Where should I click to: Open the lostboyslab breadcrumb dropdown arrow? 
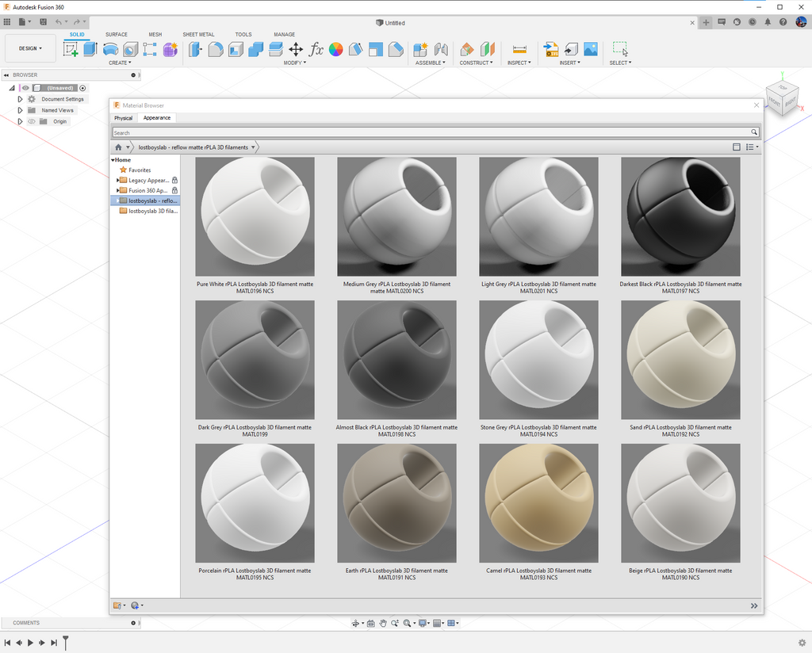tap(253, 147)
